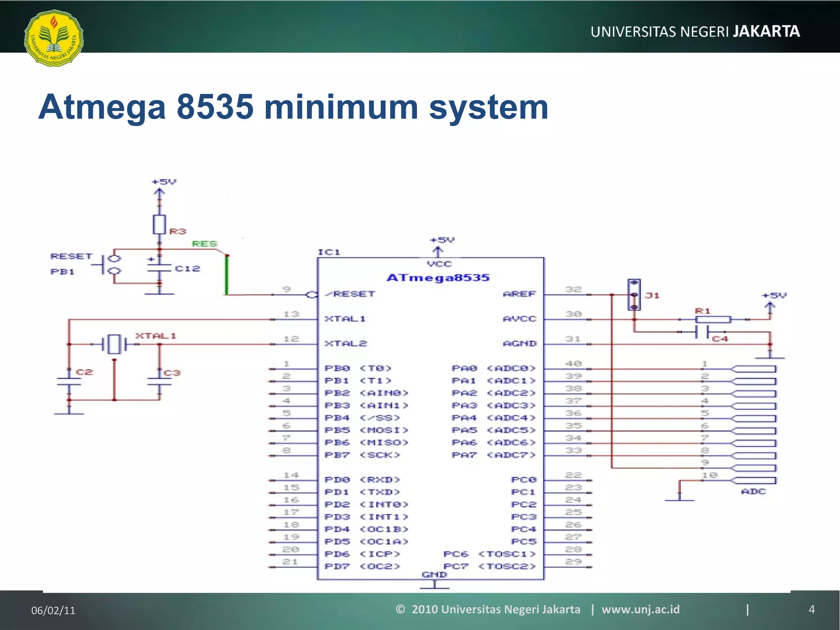Click the +5V arrow right of R1

770,308
